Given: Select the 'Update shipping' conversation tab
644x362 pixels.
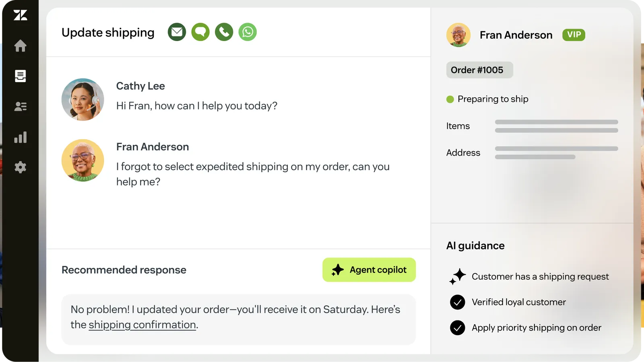Looking at the screenshot, I should (x=107, y=32).
